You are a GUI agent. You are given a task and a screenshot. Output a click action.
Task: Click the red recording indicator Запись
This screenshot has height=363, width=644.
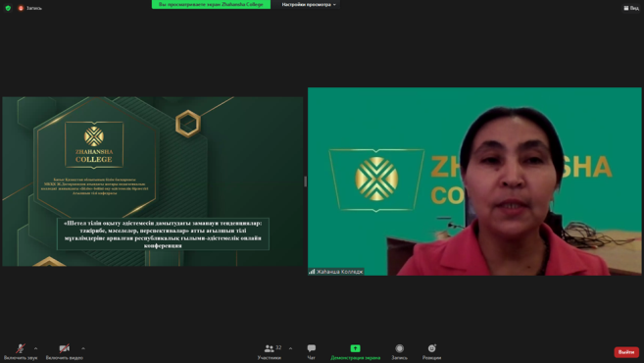click(30, 8)
